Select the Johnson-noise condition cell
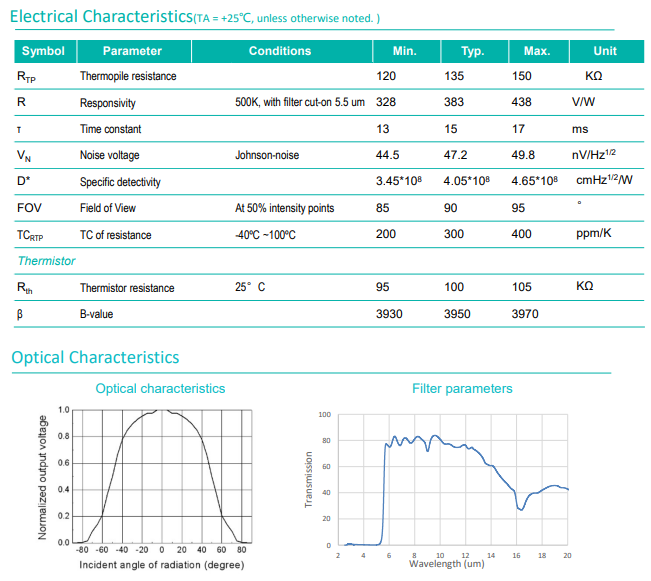651x581 pixels. point(267,156)
